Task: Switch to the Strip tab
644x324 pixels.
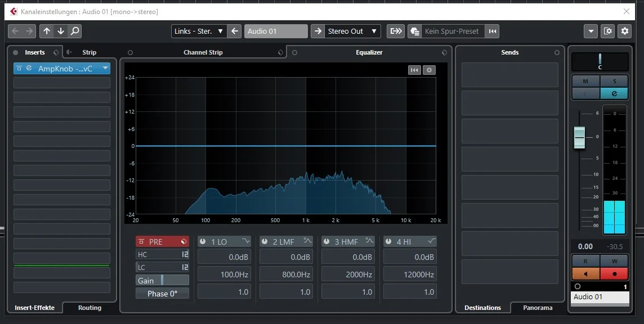Action: pyautogui.click(x=89, y=52)
